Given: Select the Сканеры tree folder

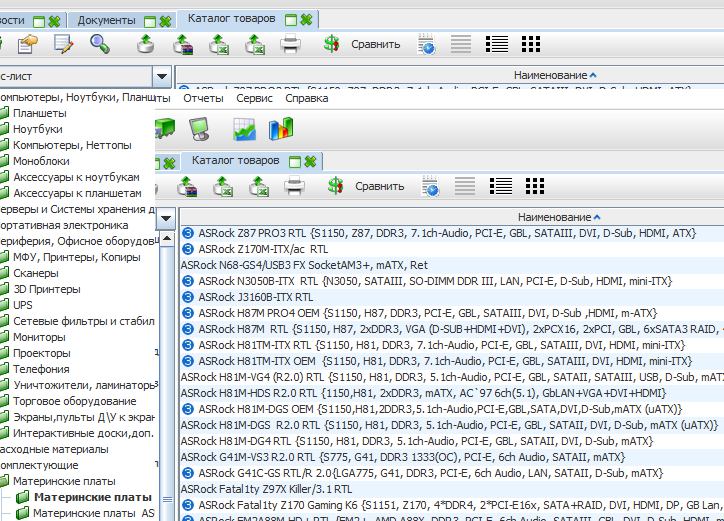Looking at the screenshot, I should point(36,273).
